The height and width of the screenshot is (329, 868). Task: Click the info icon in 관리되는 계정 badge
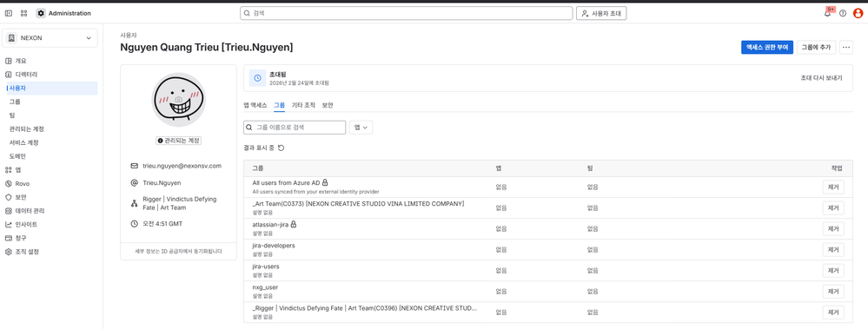[x=161, y=141]
